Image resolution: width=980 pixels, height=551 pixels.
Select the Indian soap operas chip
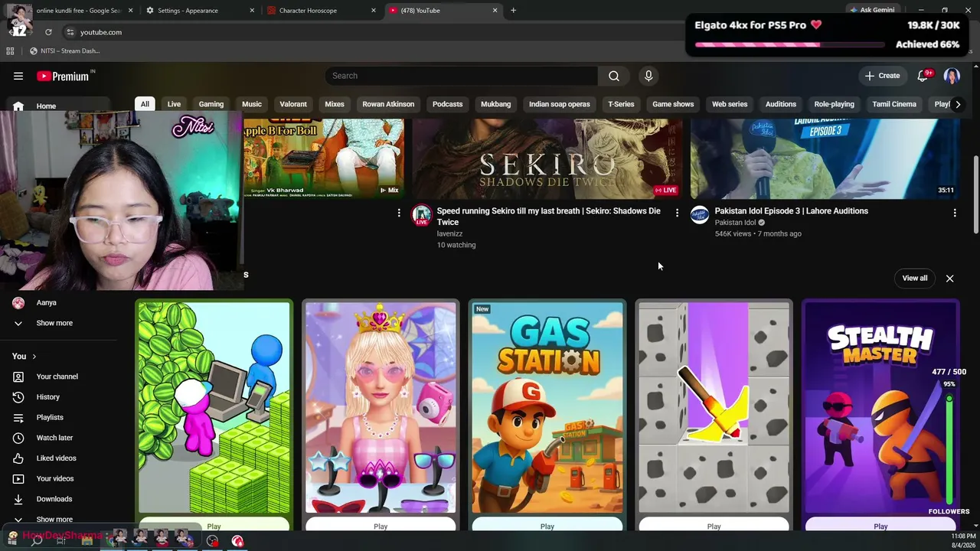(560, 104)
